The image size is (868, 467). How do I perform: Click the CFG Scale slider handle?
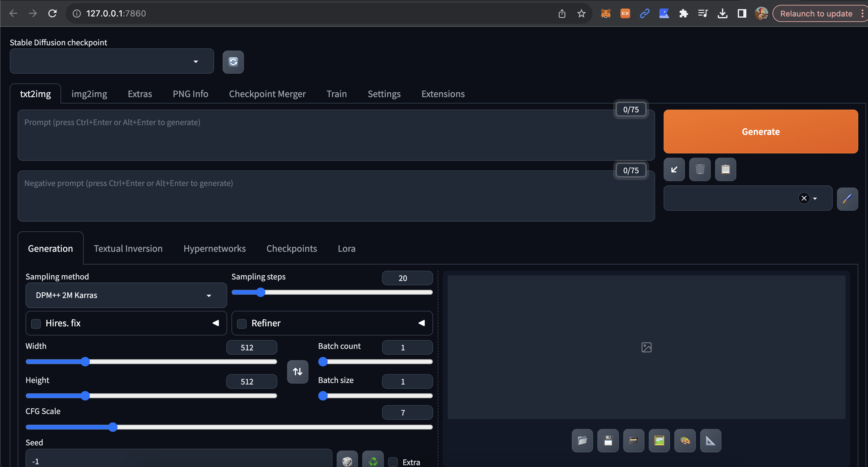click(x=113, y=427)
